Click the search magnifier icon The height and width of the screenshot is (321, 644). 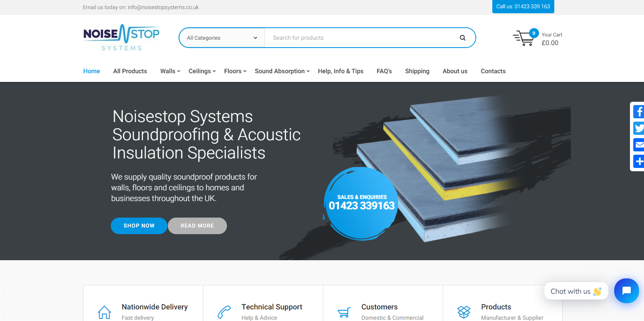click(463, 38)
